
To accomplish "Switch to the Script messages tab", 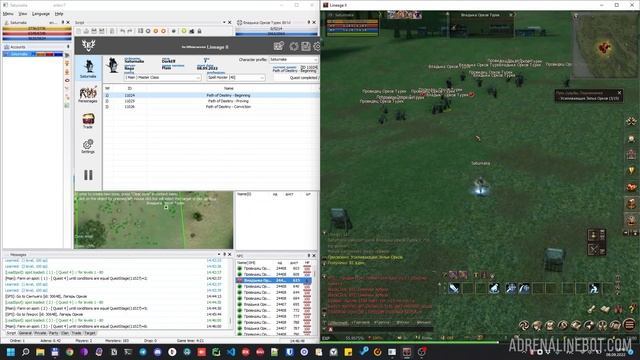I will click(11, 333).
